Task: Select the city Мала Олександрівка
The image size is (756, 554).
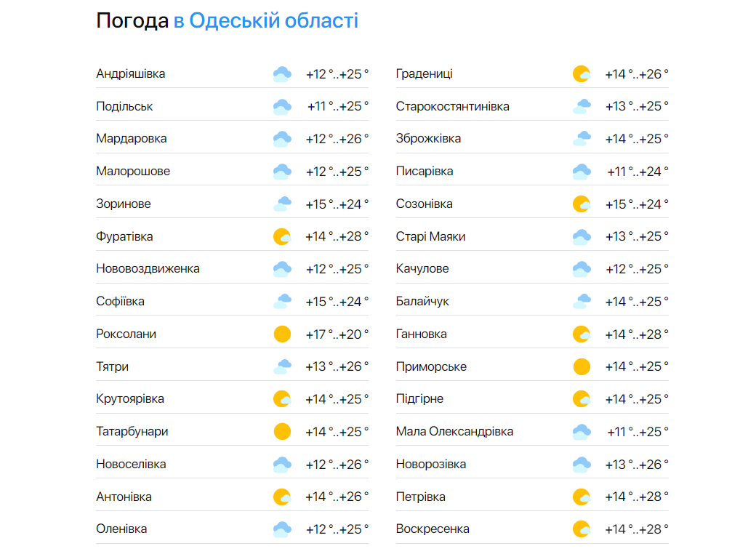Action: coord(454,430)
